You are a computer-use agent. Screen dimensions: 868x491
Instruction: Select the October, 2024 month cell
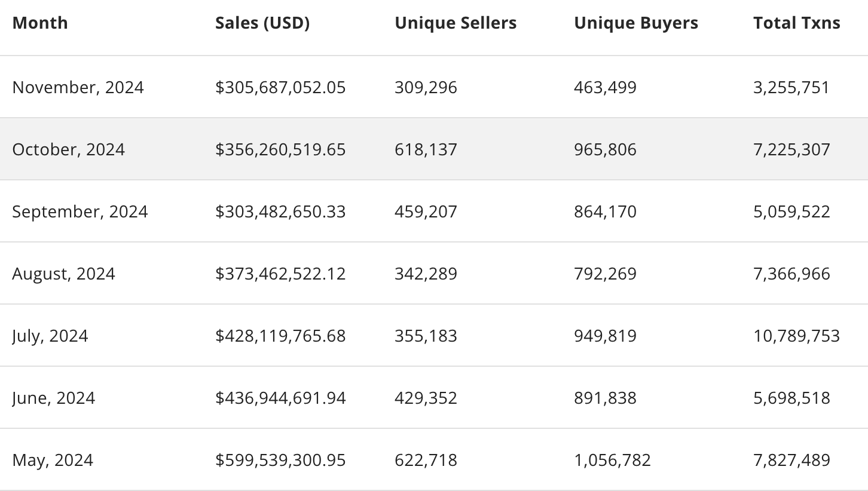click(x=68, y=149)
